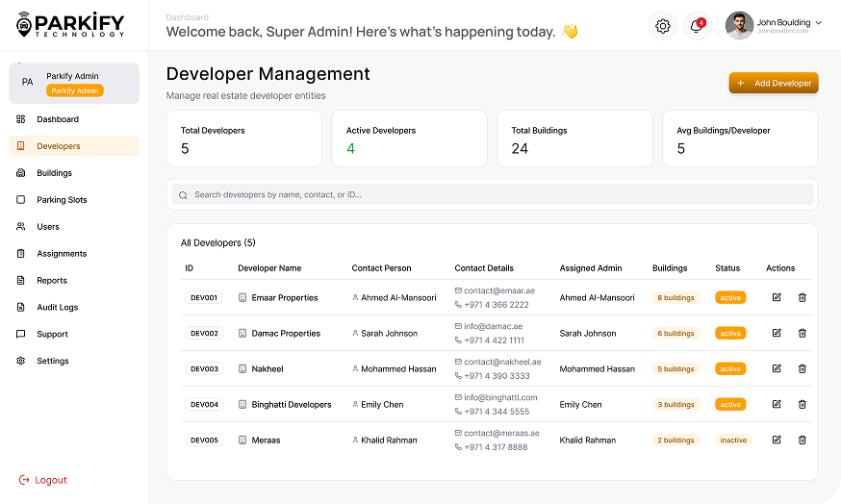Image resolution: width=841 pixels, height=504 pixels.
Task: Click the Add Developer button
Action: (774, 84)
